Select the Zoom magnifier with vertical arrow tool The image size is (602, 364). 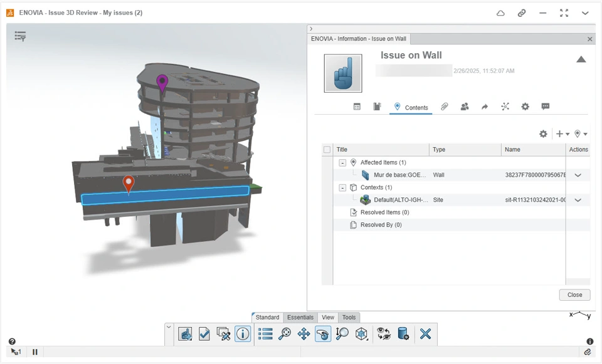(x=342, y=334)
